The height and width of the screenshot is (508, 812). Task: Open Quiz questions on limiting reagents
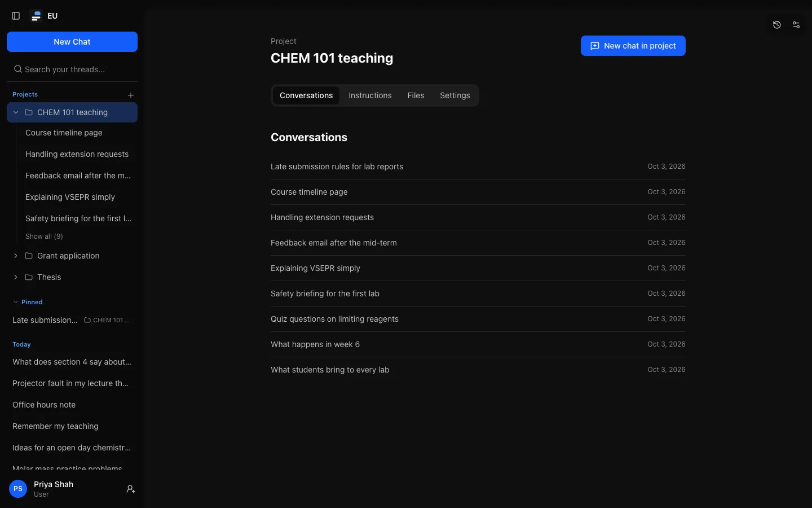click(x=478, y=319)
